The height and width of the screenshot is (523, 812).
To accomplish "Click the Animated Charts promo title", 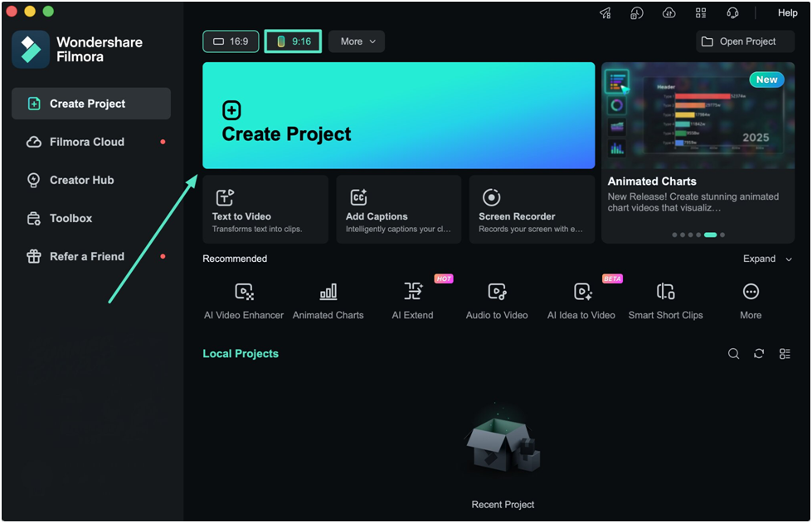I will pyautogui.click(x=652, y=182).
